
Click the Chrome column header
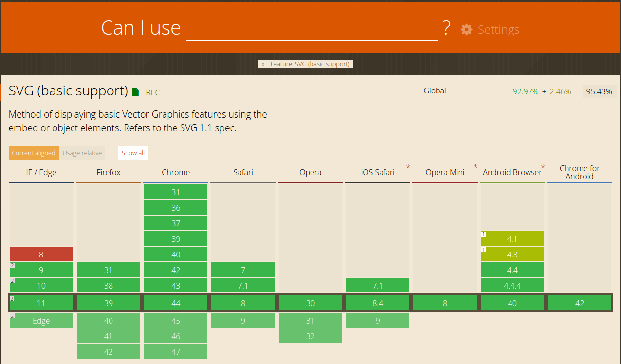[176, 172]
